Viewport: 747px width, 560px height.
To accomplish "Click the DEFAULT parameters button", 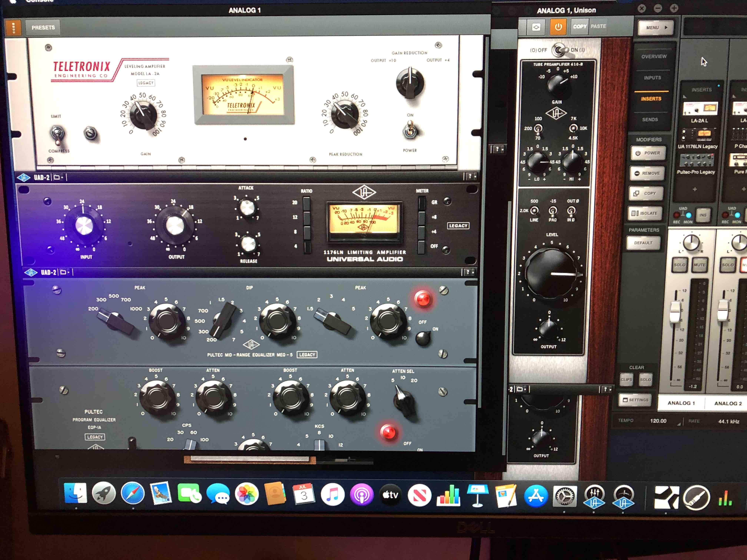I will [x=643, y=243].
